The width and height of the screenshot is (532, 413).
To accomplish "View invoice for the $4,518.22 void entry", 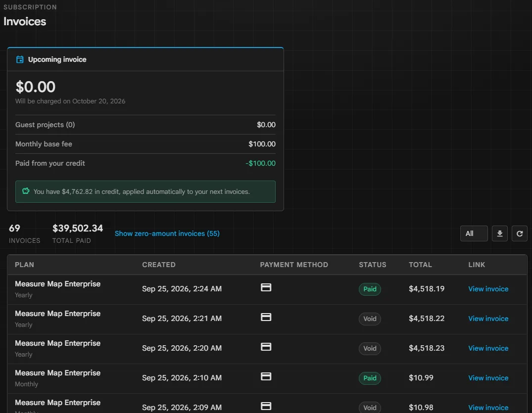I will [488, 319].
